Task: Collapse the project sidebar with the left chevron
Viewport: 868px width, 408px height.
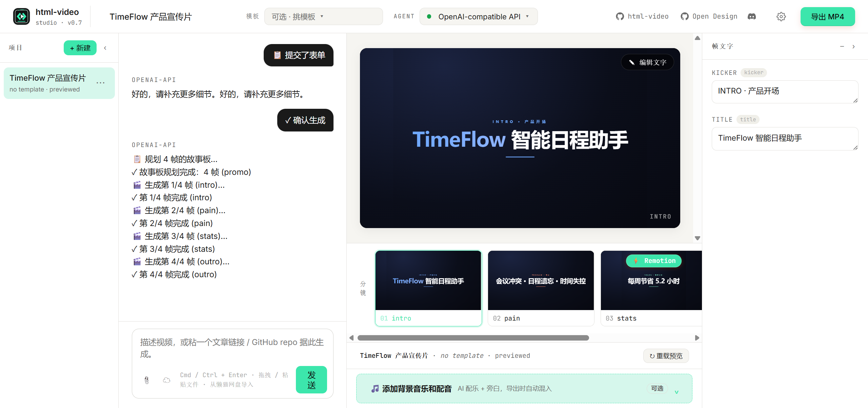Action: [105, 48]
